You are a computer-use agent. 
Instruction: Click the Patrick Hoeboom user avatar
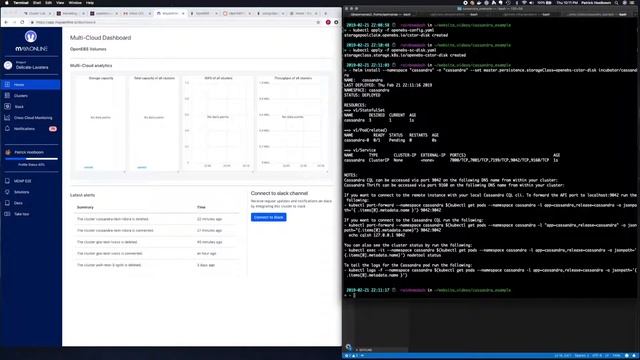click(x=8, y=152)
